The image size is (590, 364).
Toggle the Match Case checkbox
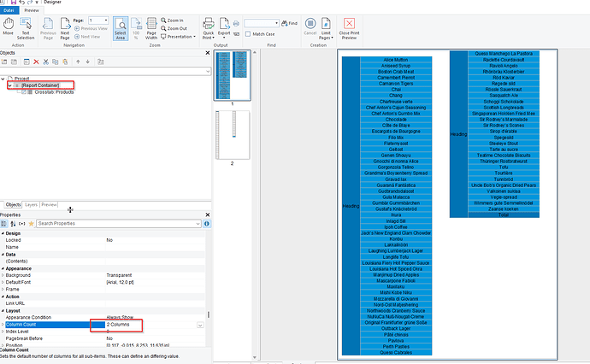[x=248, y=34]
